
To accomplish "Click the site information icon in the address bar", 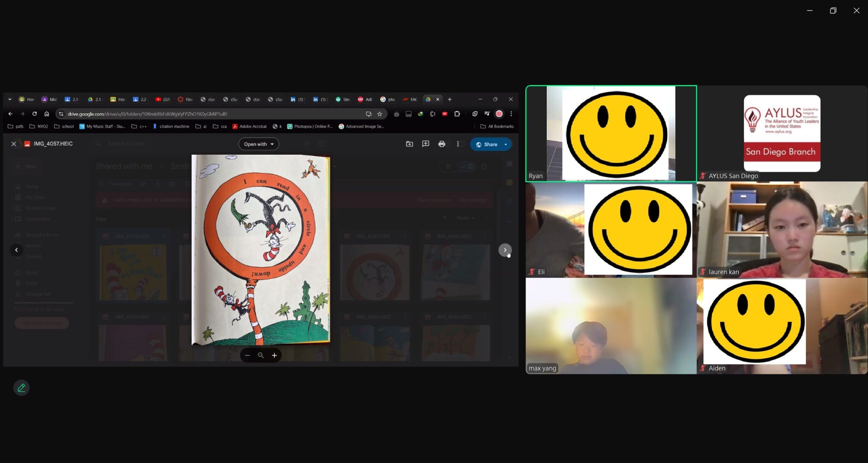I will point(61,114).
